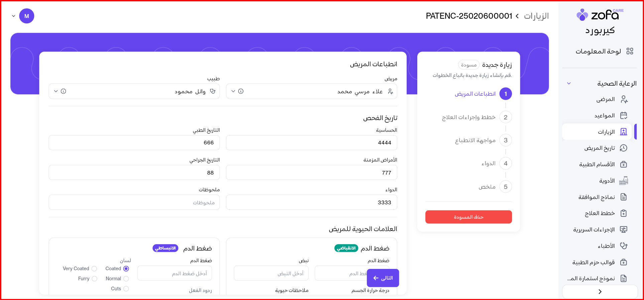Open نماذج الموافقة in the sidebar
This screenshot has width=644, height=300.
coord(597,197)
